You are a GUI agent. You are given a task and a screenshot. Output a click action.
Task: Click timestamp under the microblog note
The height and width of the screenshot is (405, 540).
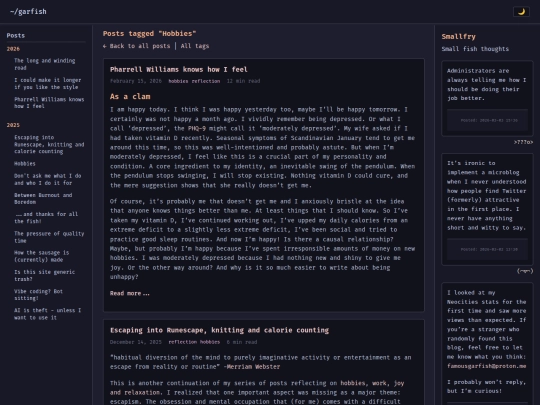coord(489,249)
